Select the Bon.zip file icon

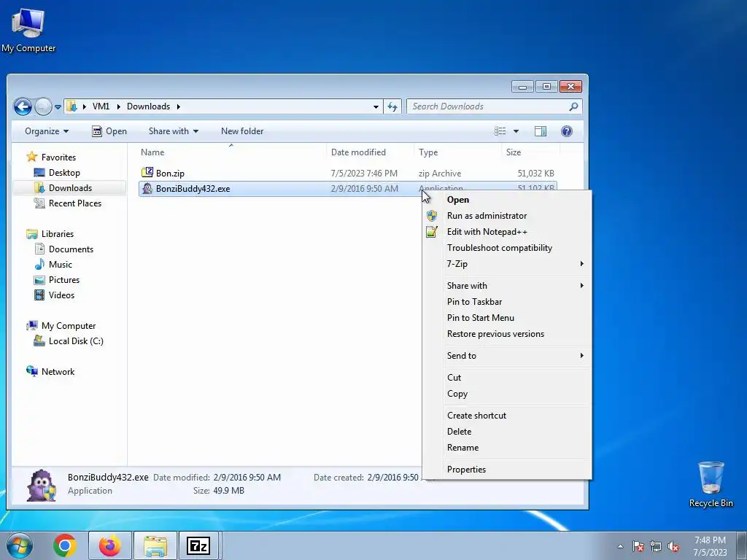click(147, 172)
